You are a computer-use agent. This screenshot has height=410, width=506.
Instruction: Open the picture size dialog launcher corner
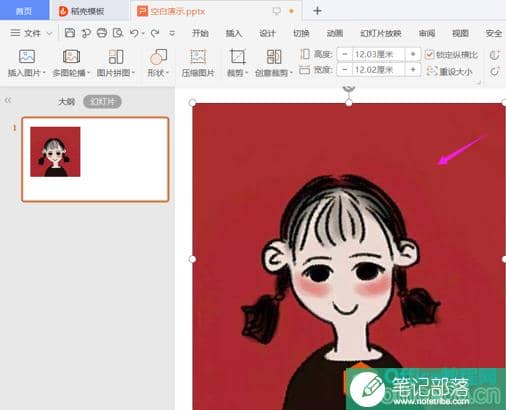[479, 82]
